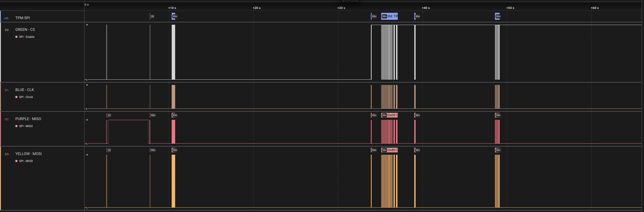Click the pink square beside SPI - Enable
This screenshot has height=212, width=644.
point(17,37)
